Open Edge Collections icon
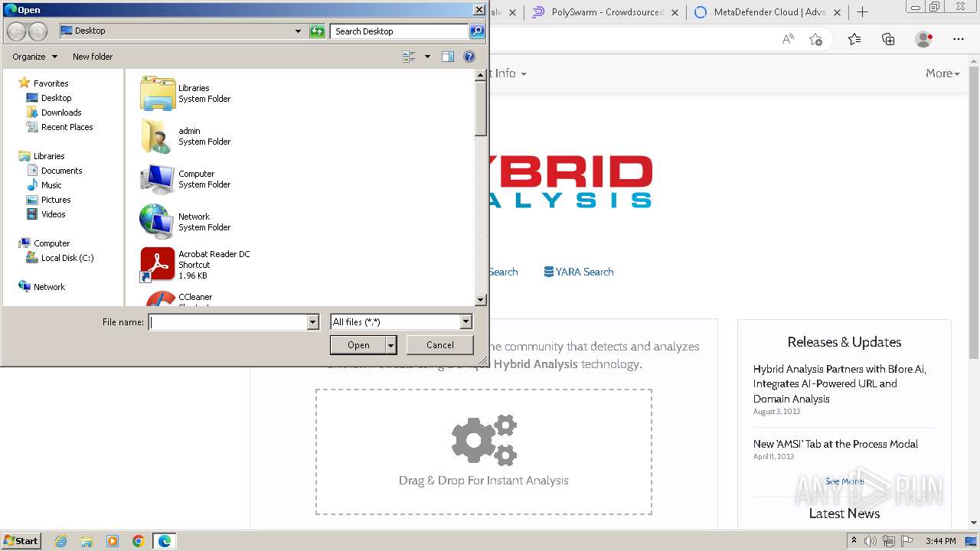 (x=888, y=39)
